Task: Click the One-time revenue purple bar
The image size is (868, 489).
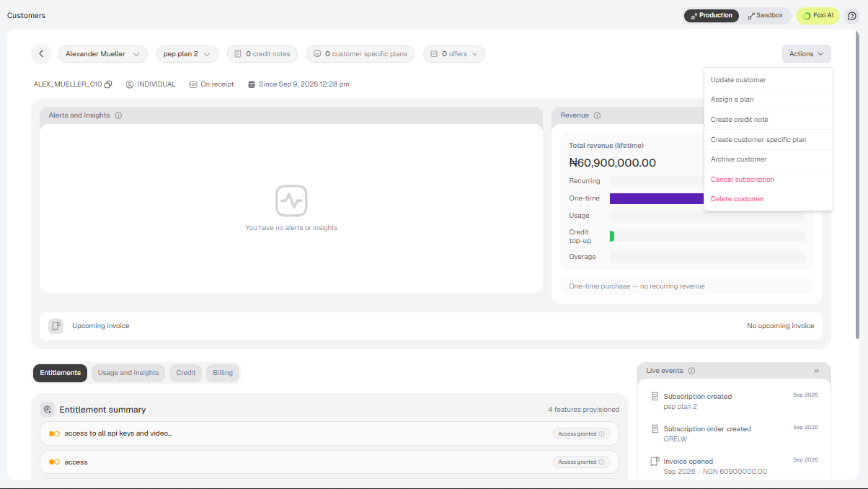Action: pos(657,199)
